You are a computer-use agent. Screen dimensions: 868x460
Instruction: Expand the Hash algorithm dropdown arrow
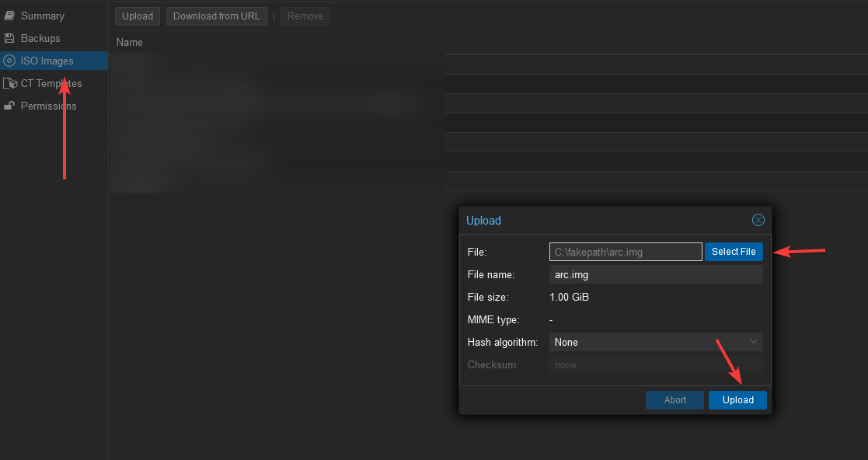(x=753, y=342)
